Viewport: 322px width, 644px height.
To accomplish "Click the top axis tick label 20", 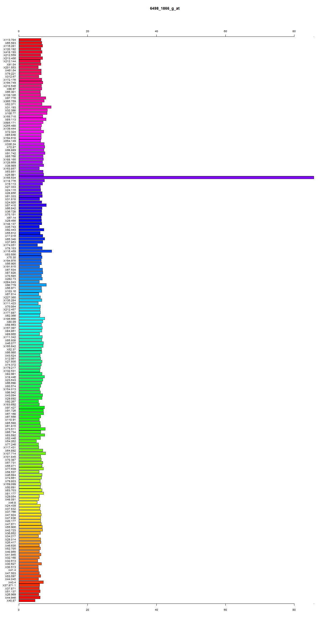I will (x=87, y=31).
